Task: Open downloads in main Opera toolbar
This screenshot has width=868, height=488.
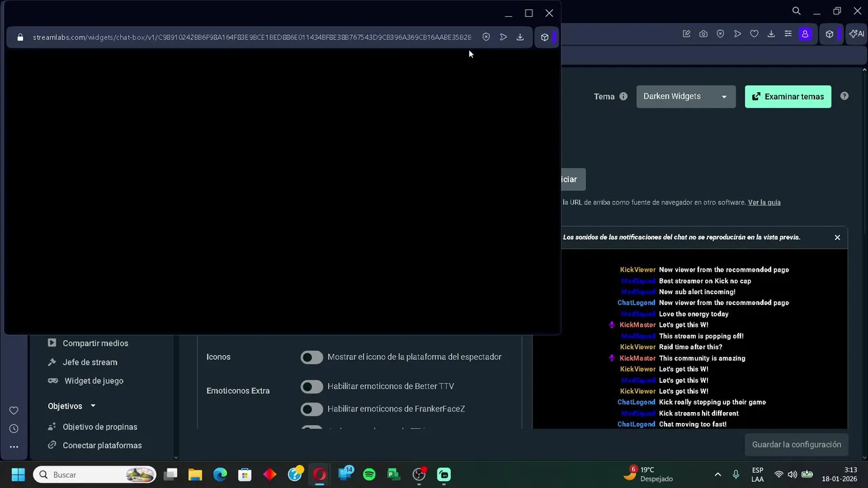Action: click(771, 34)
